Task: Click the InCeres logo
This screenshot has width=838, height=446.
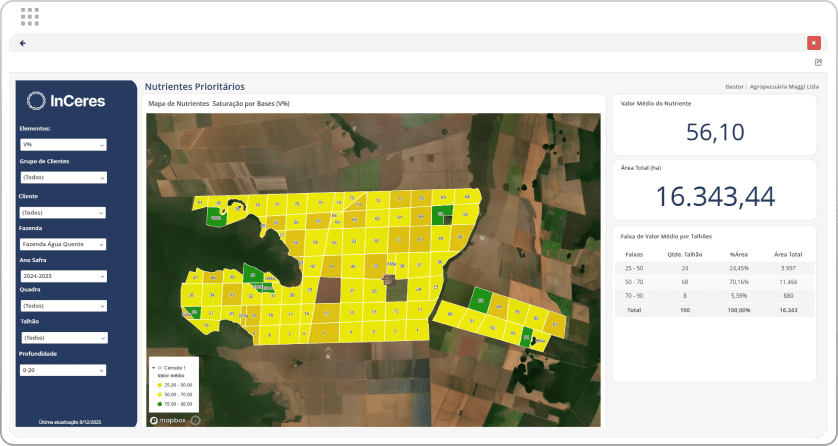Action: point(66,100)
